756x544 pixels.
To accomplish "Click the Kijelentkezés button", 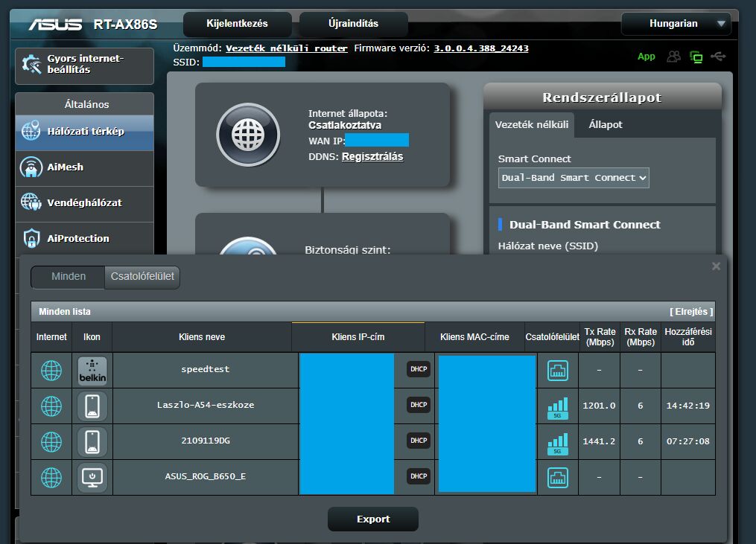I will (x=237, y=24).
